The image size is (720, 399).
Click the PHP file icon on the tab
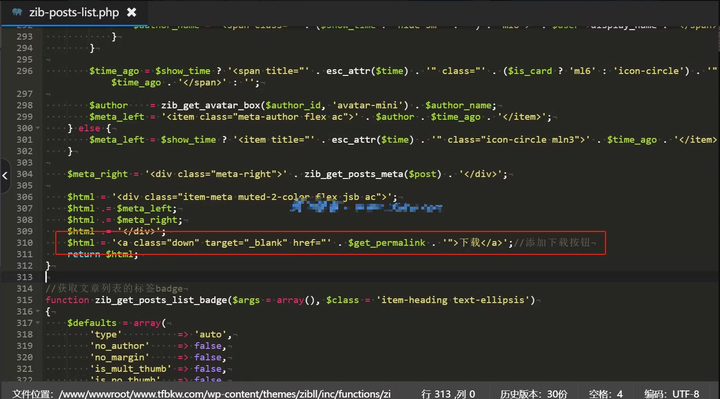17,12
